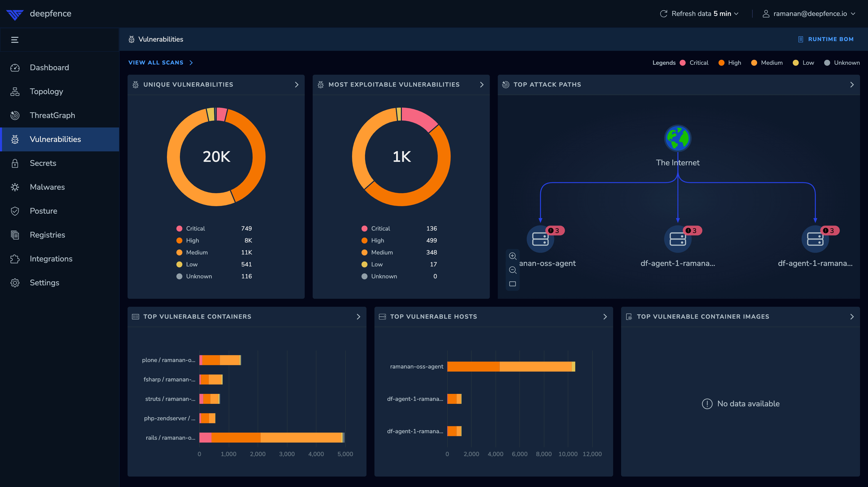The image size is (868, 487).
Task: Click the deepfence brand name
Action: click(51, 13)
